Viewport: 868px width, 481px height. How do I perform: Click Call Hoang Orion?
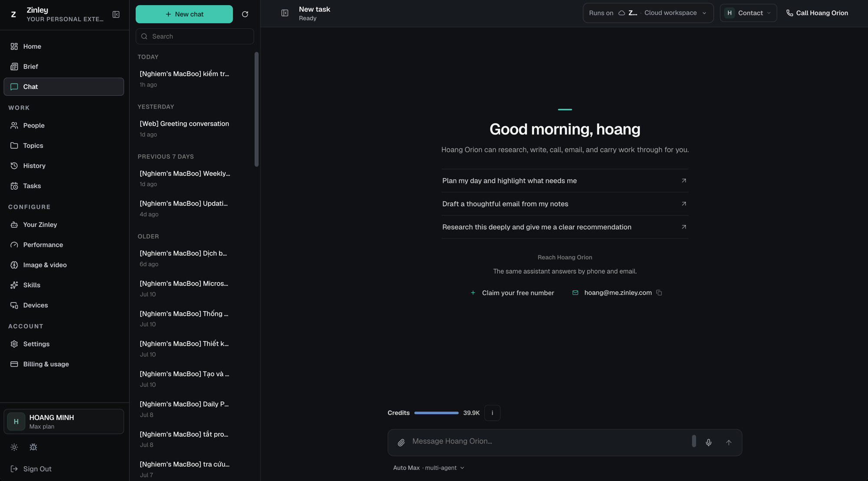click(x=817, y=13)
